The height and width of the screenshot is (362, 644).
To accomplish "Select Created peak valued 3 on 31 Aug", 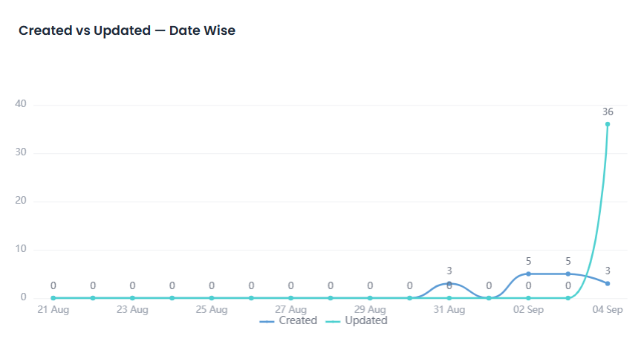I will [x=449, y=283].
